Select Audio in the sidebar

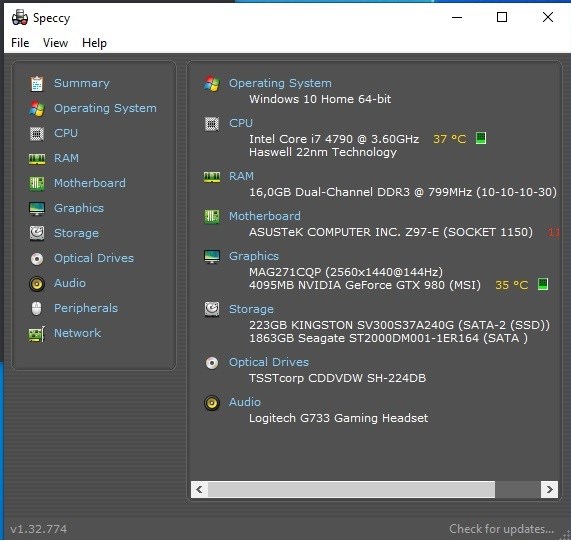point(70,283)
